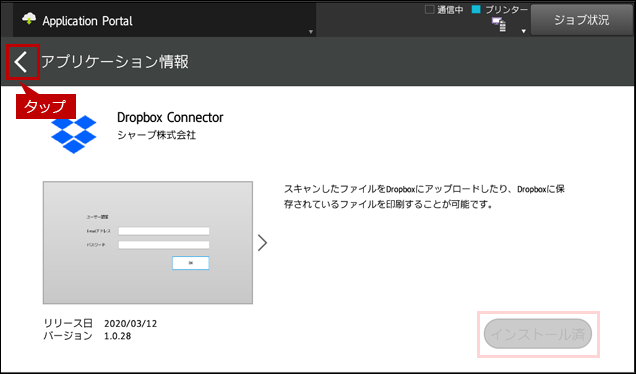This screenshot has width=636, height=374.
Task: Click the greyed インストール済 button
Action: 538,334
